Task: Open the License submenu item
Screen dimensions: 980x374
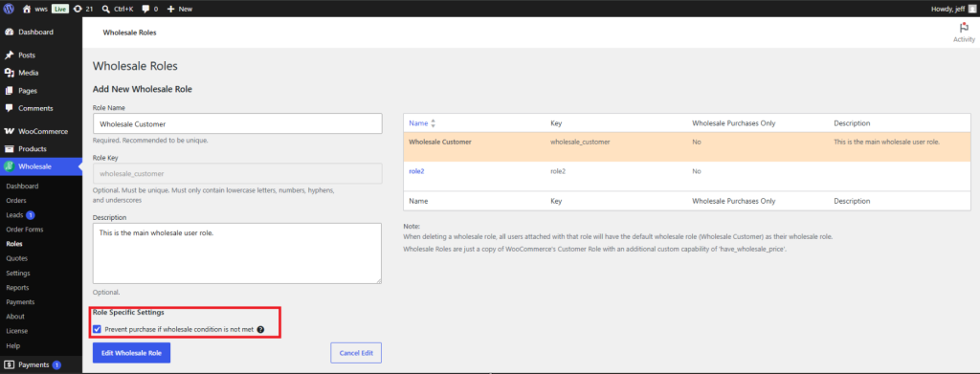Action: click(17, 331)
